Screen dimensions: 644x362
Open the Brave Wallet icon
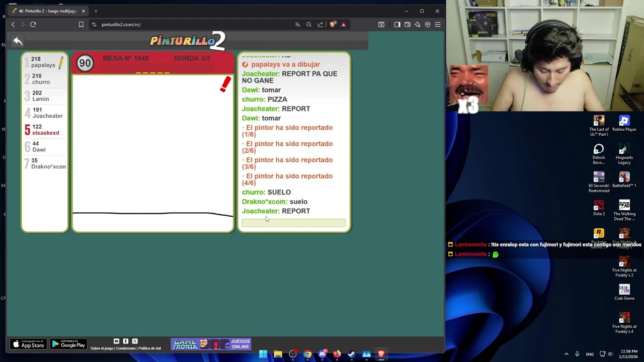(x=408, y=24)
